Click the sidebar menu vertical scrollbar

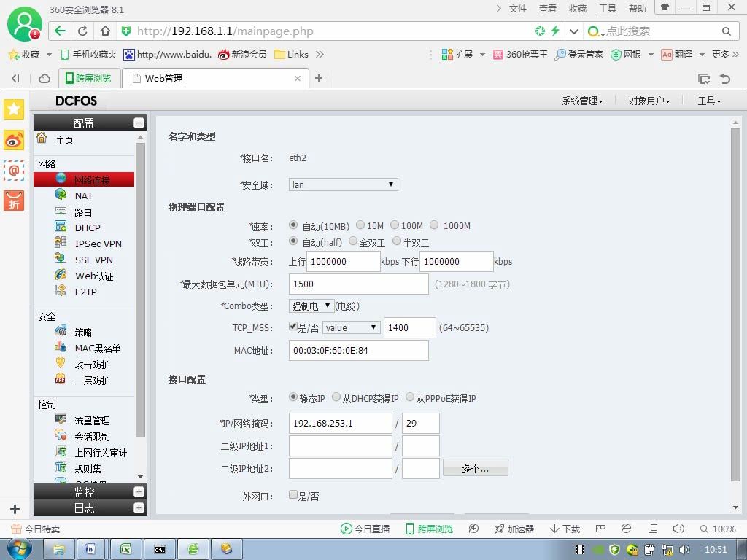(140, 290)
